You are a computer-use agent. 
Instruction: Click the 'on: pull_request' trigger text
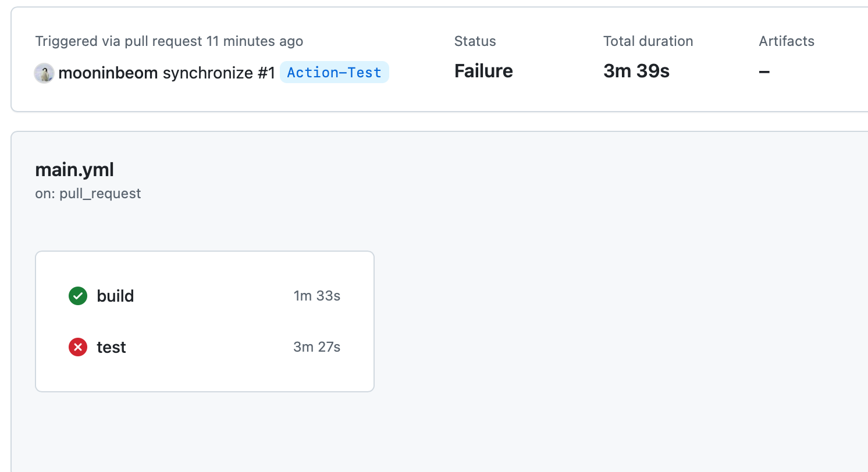[88, 194]
